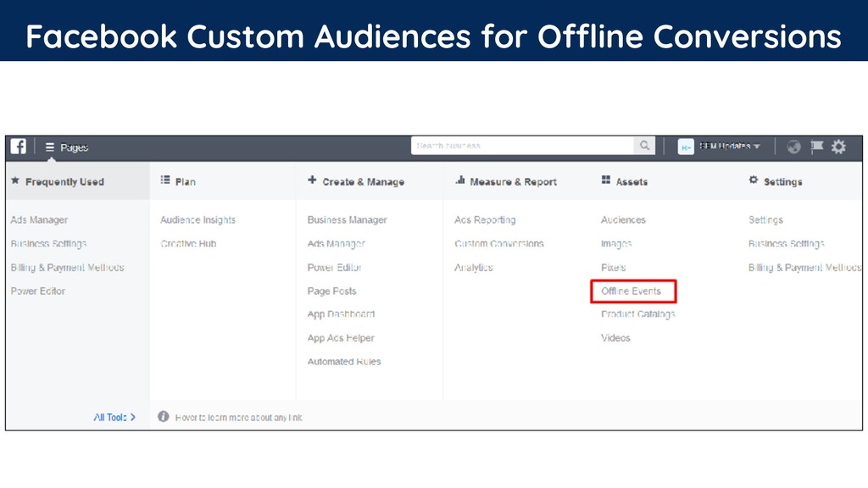The width and height of the screenshot is (868, 488).
Task: Open Images under Assets
Action: [617, 243]
